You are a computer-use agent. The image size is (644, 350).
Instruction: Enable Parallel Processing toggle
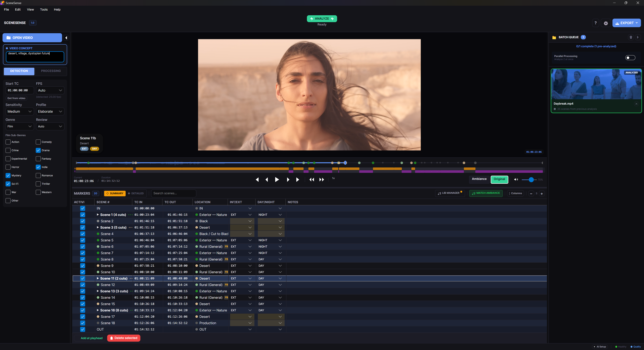pyautogui.click(x=630, y=57)
